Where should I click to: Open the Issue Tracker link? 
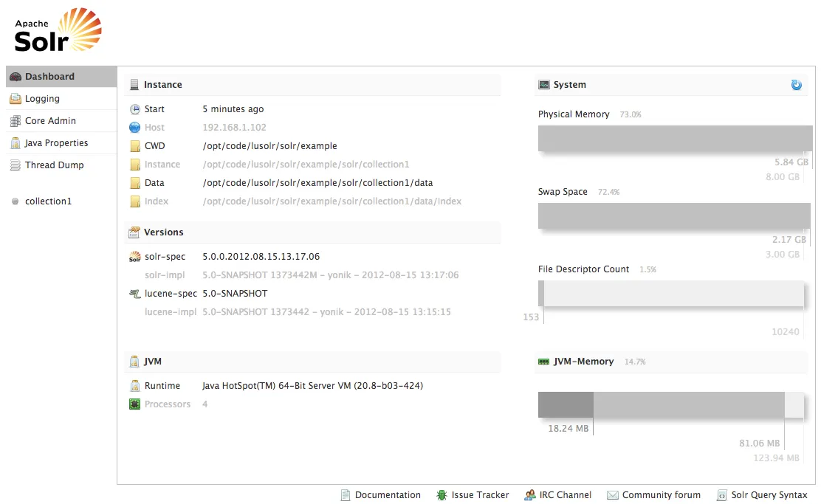click(473, 495)
